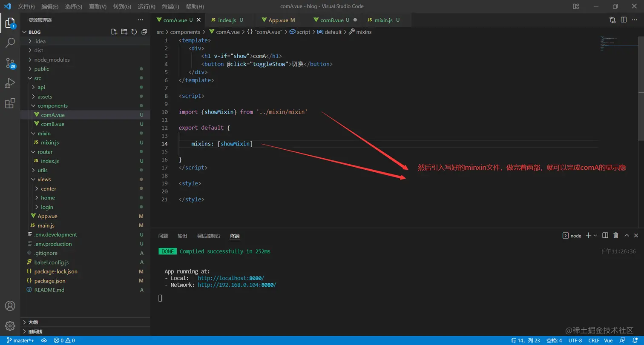
Task: Open http://192.168.0.104:8080/ network link
Action: 237,285
